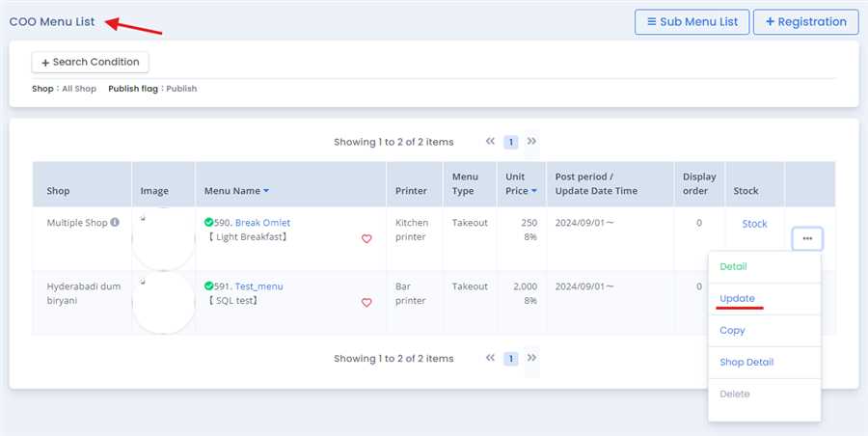Image resolution: width=868 pixels, height=436 pixels.
Task: Open the Stock link for Break Omlet
Action: [x=754, y=224]
